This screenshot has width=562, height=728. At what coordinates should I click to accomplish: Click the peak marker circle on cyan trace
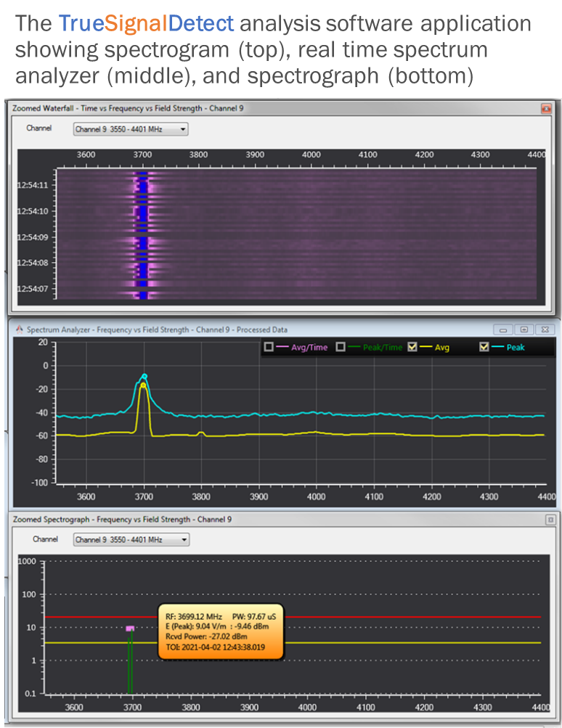144,376
